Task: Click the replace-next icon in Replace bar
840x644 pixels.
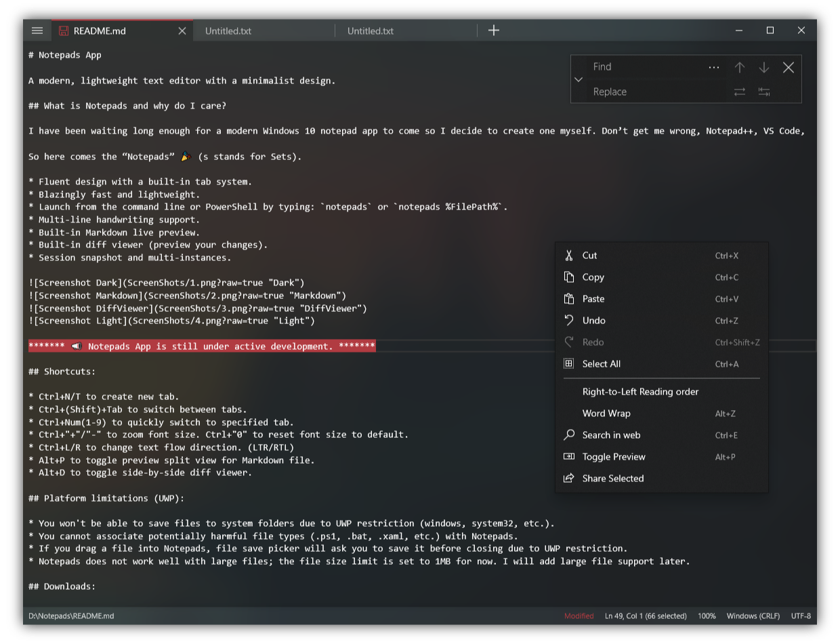Action: [739, 92]
